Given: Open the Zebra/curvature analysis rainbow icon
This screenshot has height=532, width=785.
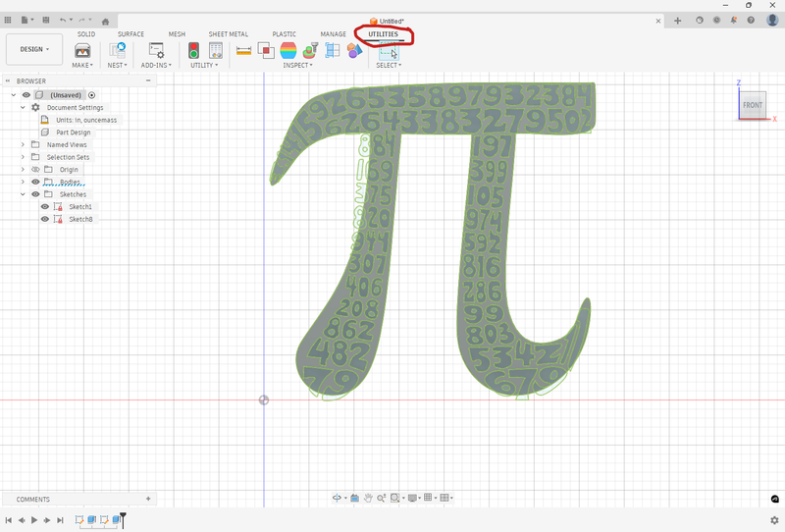Looking at the screenshot, I should point(288,51).
